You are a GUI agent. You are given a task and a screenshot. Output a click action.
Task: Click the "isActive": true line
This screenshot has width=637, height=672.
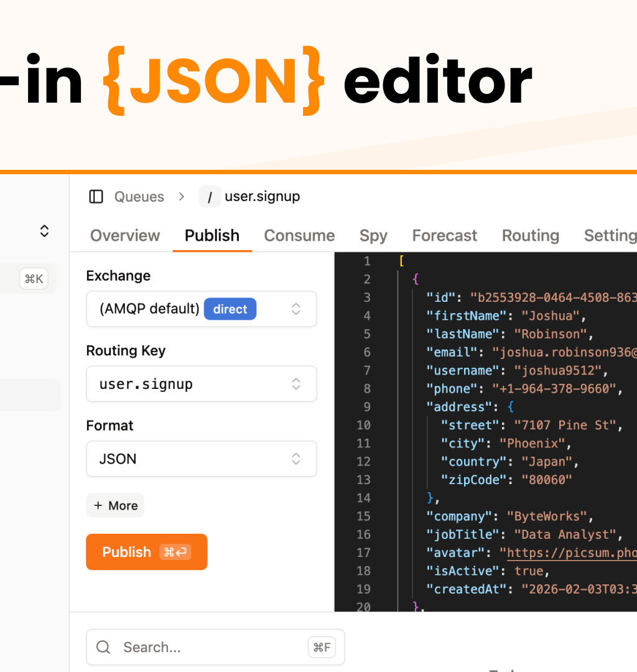point(488,571)
